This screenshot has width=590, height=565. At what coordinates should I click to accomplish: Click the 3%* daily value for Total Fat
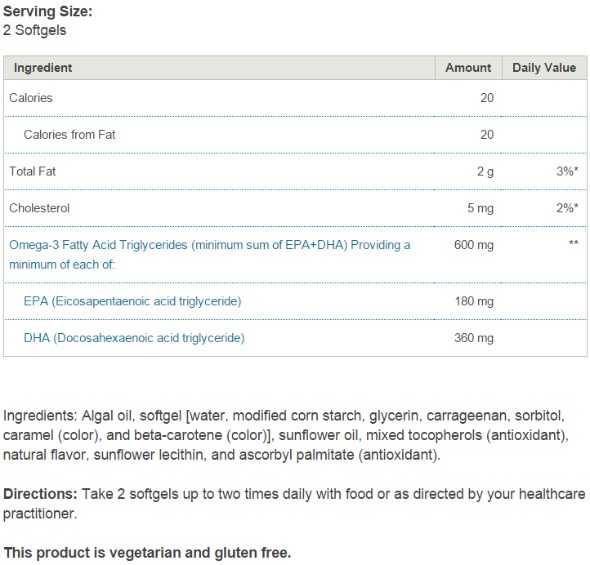click(x=567, y=172)
